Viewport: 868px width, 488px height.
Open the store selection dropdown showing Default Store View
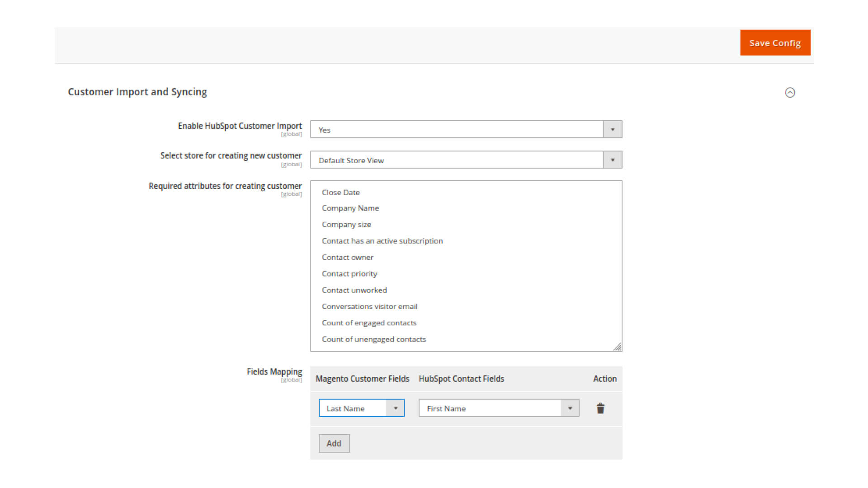click(x=466, y=160)
